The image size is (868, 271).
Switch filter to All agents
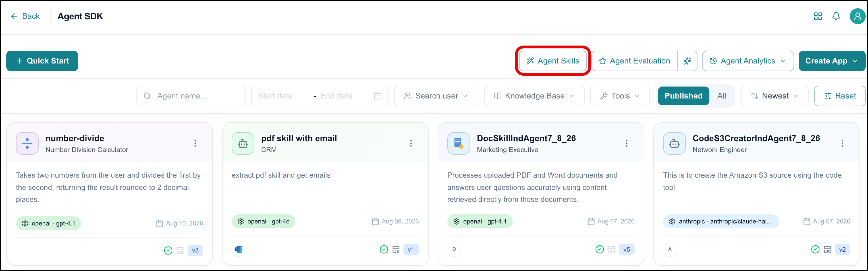(722, 96)
